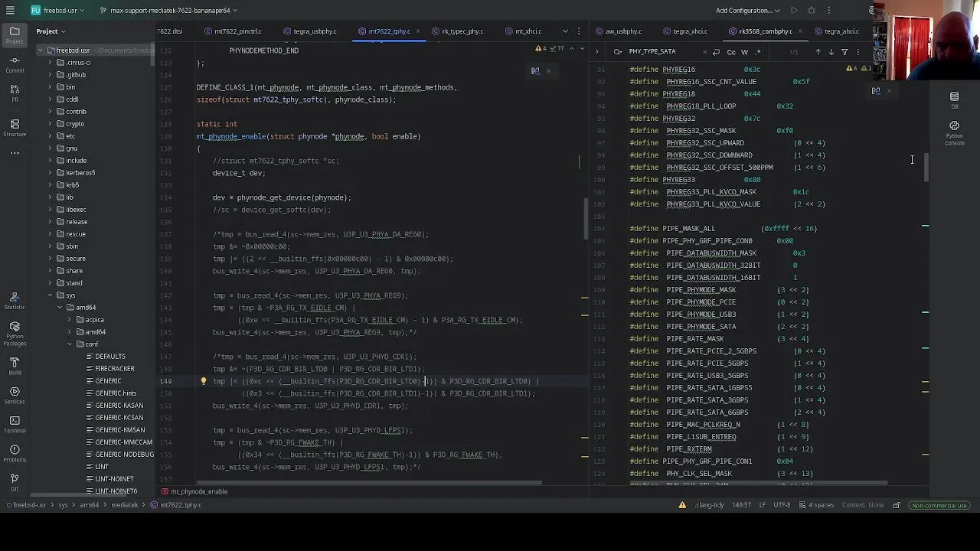Open the Services tool window
This screenshot has width=980, height=551.
click(15, 395)
